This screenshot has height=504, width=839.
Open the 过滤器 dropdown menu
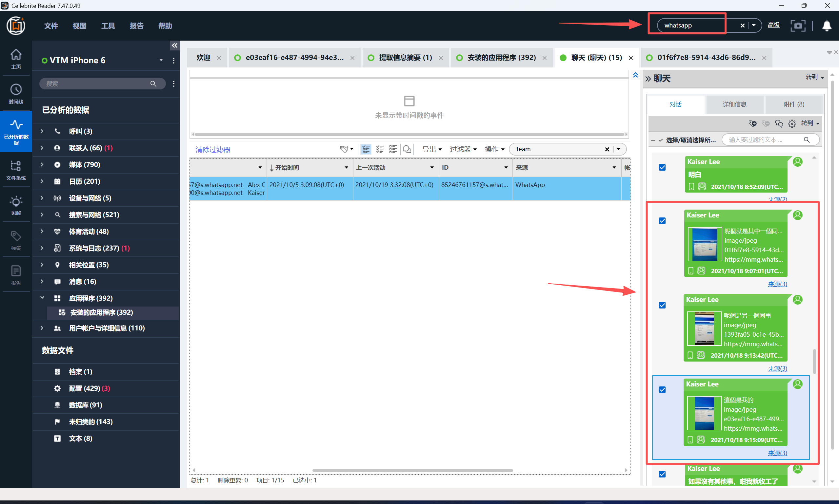pos(463,149)
